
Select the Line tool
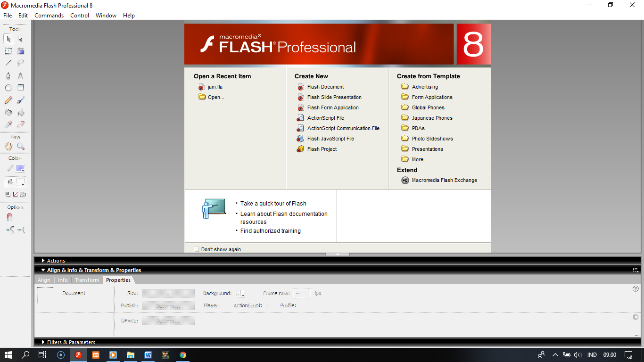coord(8,63)
